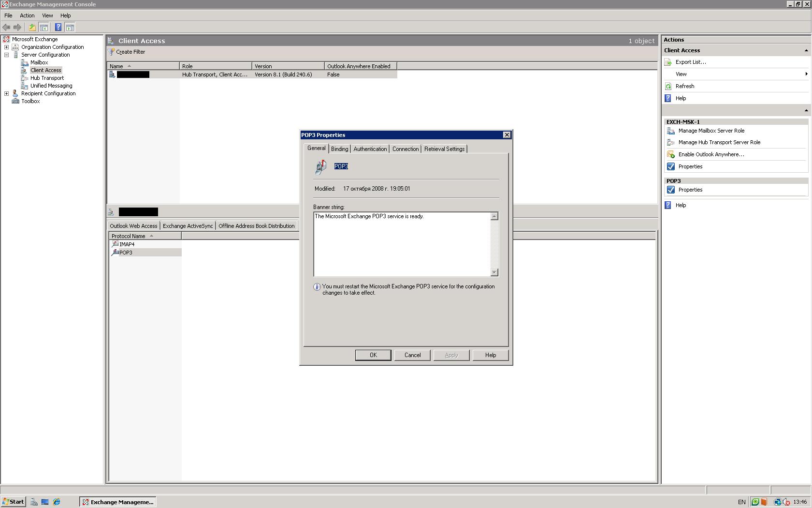Click the POP3 name field in dialog
Image resolution: width=812 pixels, height=508 pixels.
coord(341,166)
